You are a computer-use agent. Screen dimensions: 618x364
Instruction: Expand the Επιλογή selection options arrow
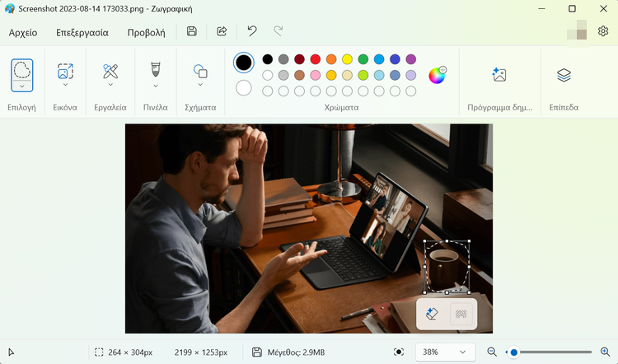tap(21, 86)
